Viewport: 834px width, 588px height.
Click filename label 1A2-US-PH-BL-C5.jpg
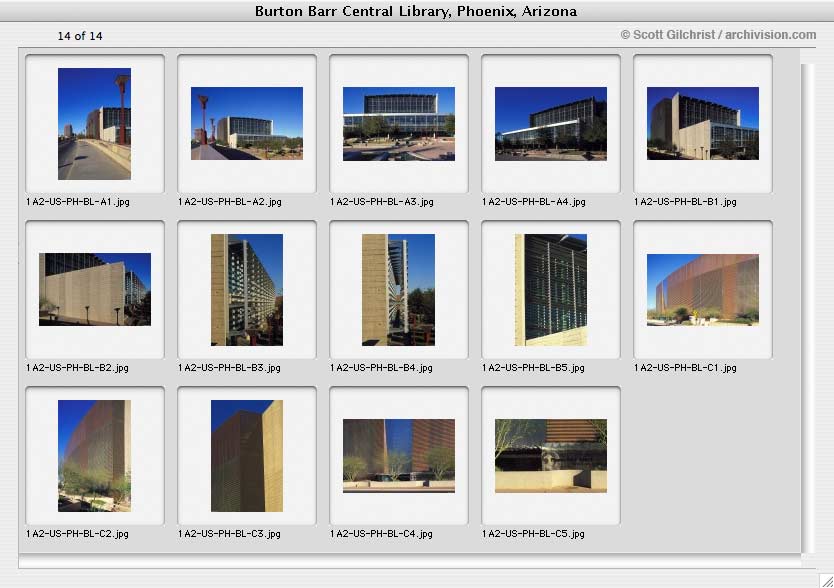click(x=533, y=534)
